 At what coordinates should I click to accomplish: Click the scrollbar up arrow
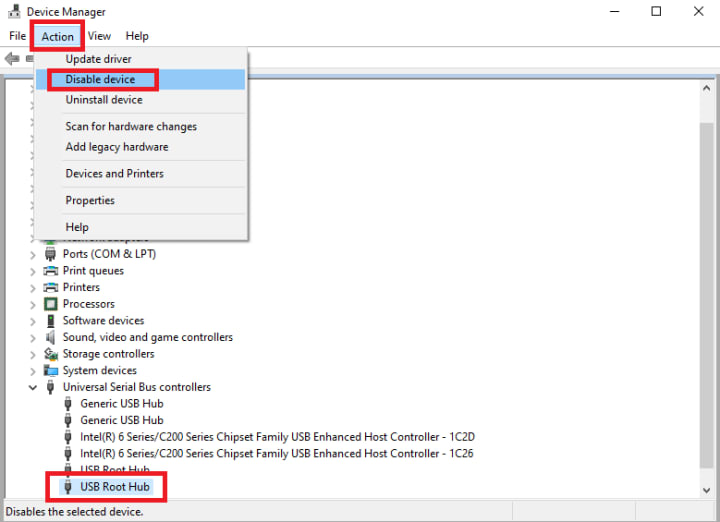[x=707, y=88]
